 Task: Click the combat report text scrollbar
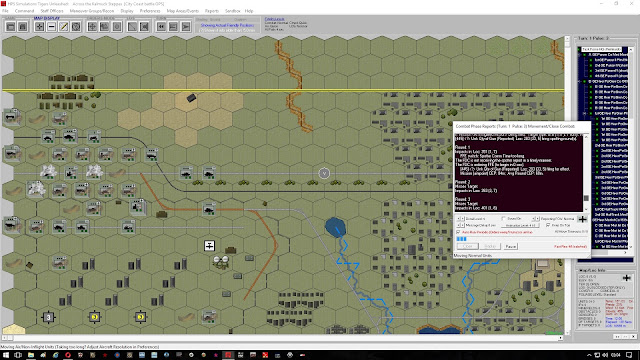(587, 172)
